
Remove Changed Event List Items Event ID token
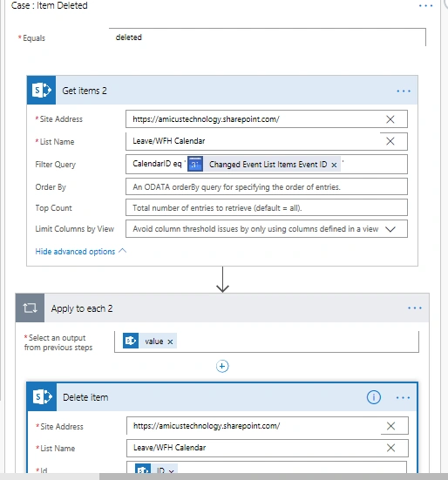334,165
